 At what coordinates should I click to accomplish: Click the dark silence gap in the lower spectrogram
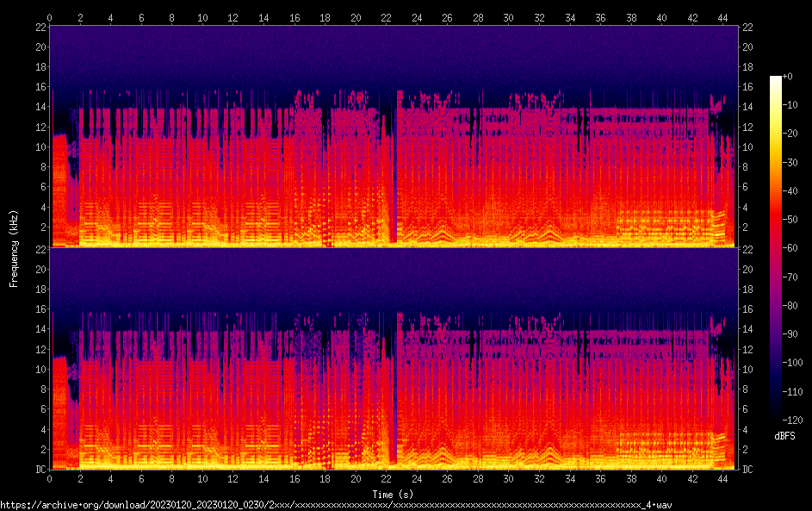[393, 396]
